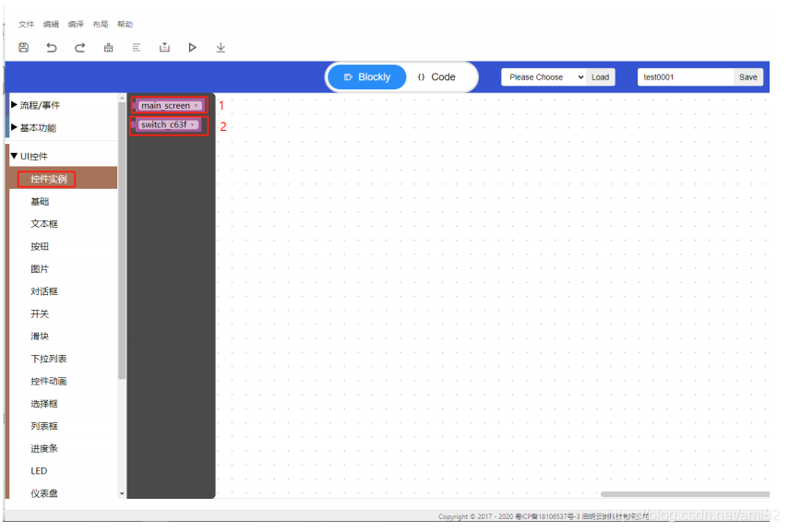Click the build/package toolbar icon
The width and height of the screenshot is (789, 532).
tap(108, 47)
